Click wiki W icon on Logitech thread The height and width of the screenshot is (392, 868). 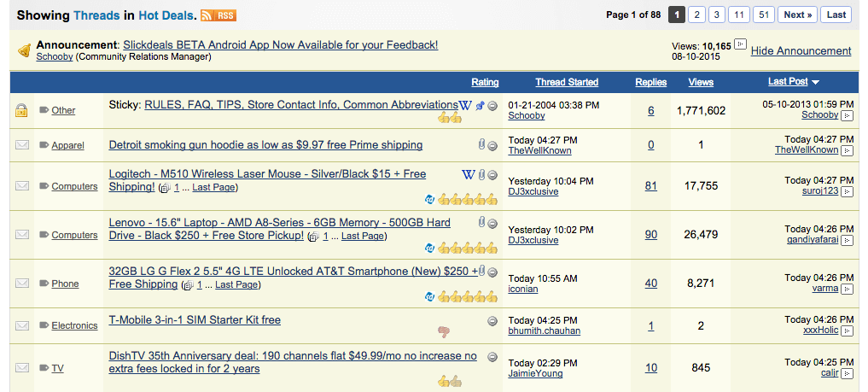click(469, 174)
